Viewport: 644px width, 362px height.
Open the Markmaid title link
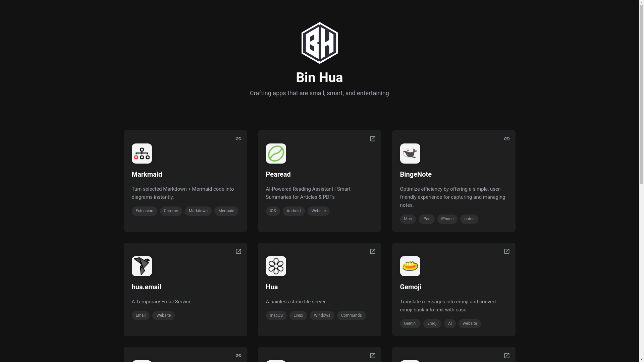click(147, 174)
